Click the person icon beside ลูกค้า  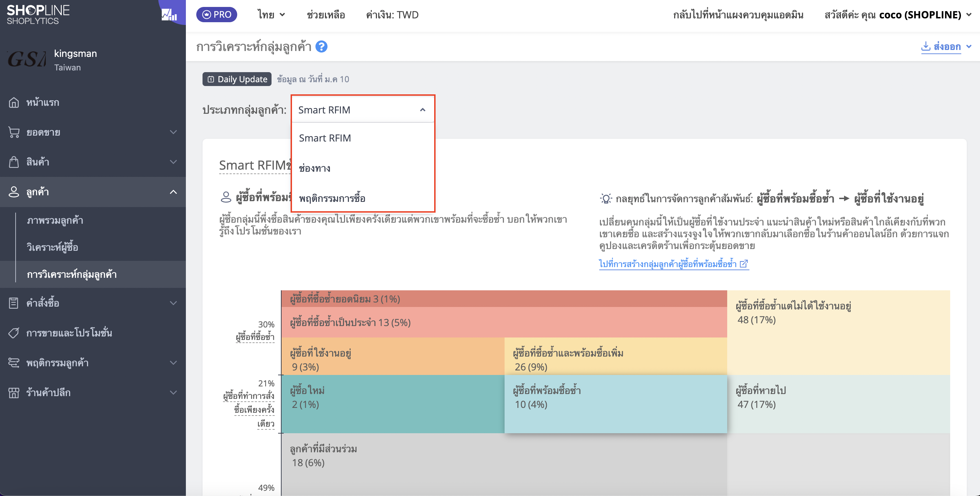[14, 192]
